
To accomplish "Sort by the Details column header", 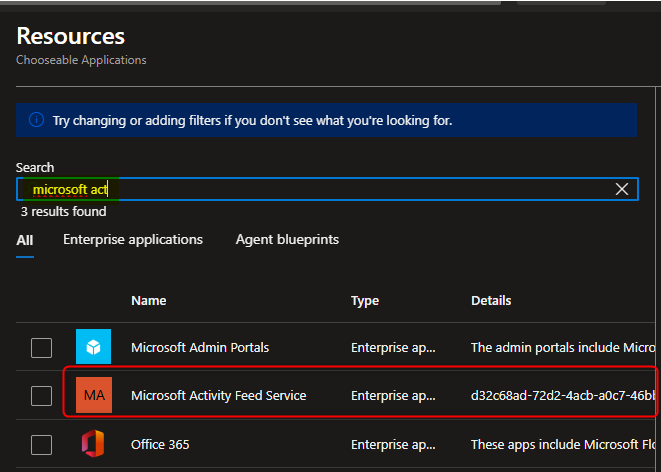I will (x=491, y=300).
